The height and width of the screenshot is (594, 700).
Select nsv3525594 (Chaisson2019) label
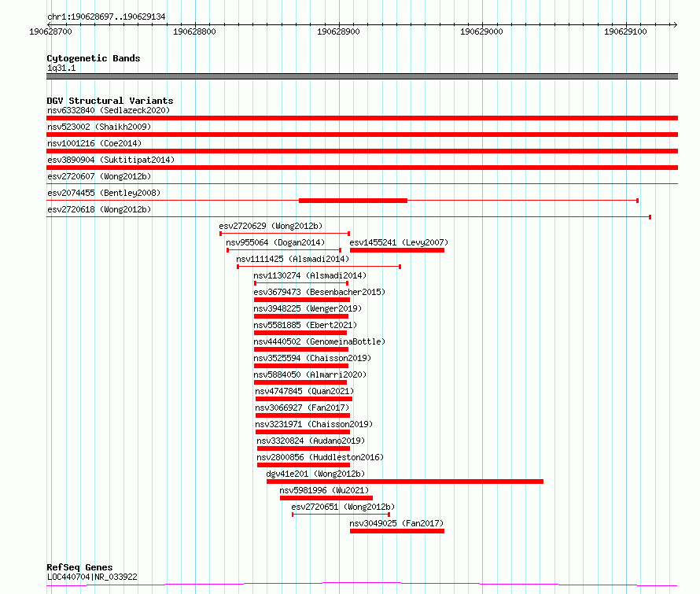coord(312,358)
